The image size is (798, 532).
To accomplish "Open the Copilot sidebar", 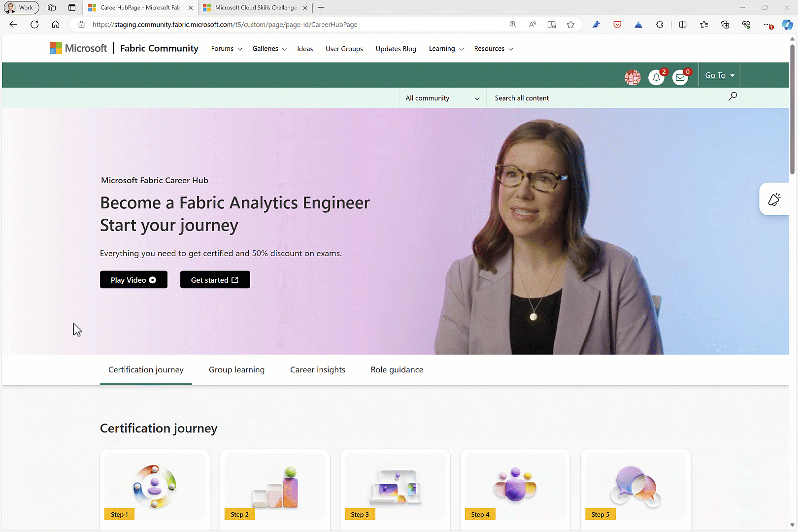I will [787, 25].
